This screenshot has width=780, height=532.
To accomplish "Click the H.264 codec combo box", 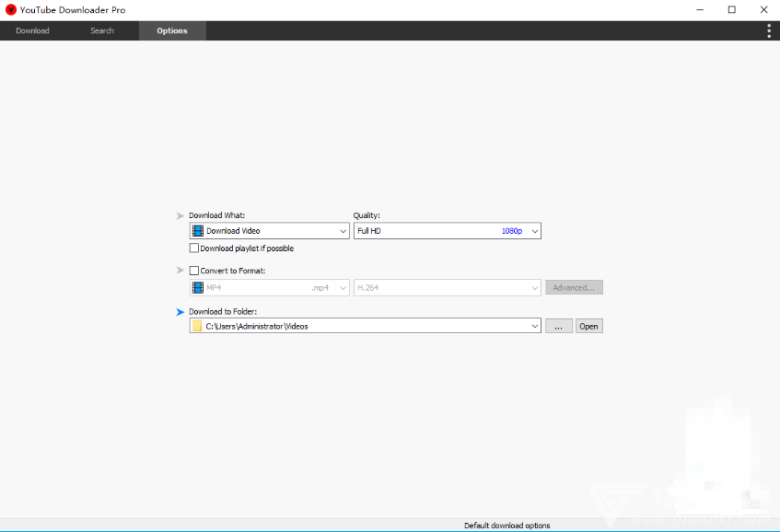I will (447, 288).
